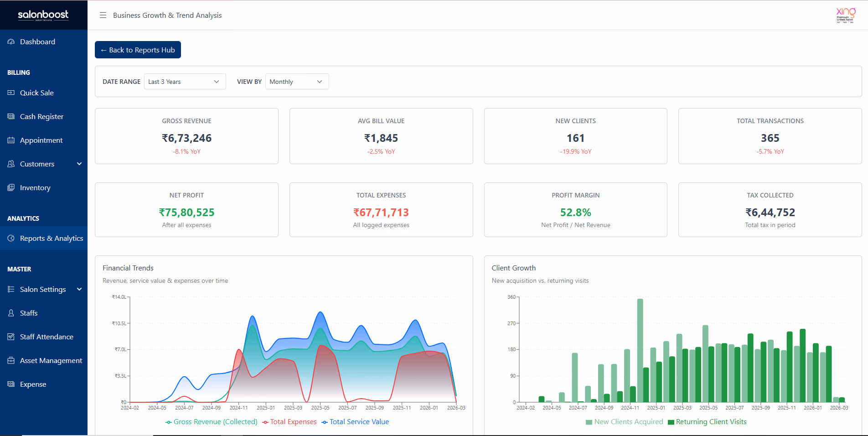Click the Staff Attendance check icon

(x=11, y=337)
